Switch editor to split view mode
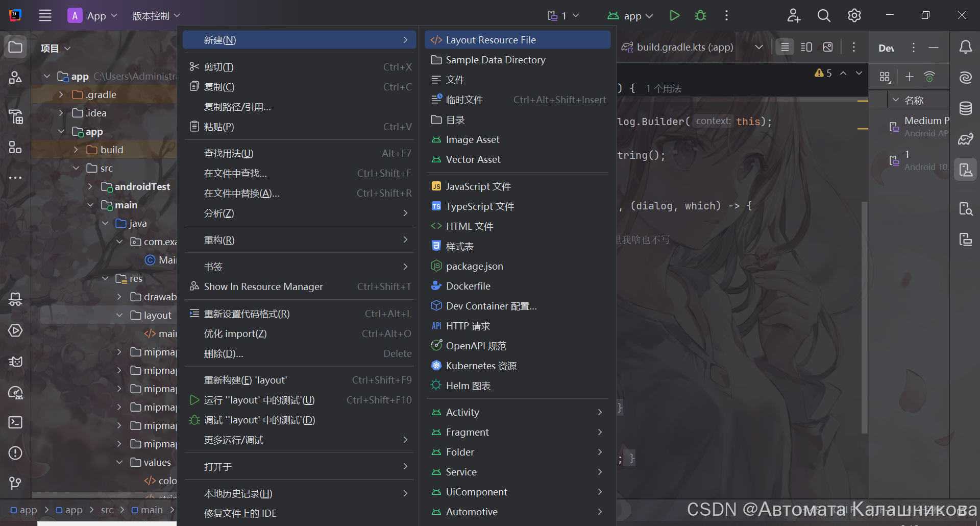The width and height of the screenshot is (980, 526). (x=806, y=47)
